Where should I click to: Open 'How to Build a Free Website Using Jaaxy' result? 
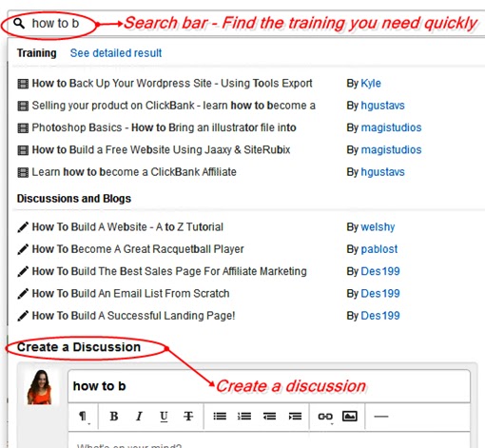click(161, 150)
